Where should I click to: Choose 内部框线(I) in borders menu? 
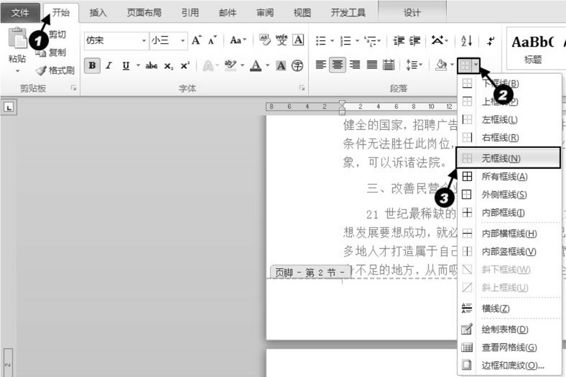tap(509, 213)
